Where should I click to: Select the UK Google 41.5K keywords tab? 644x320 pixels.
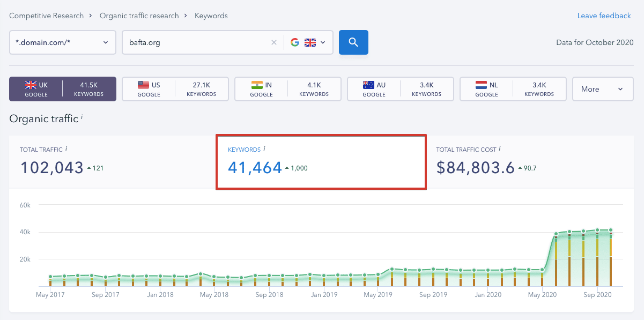coord(63,89)
